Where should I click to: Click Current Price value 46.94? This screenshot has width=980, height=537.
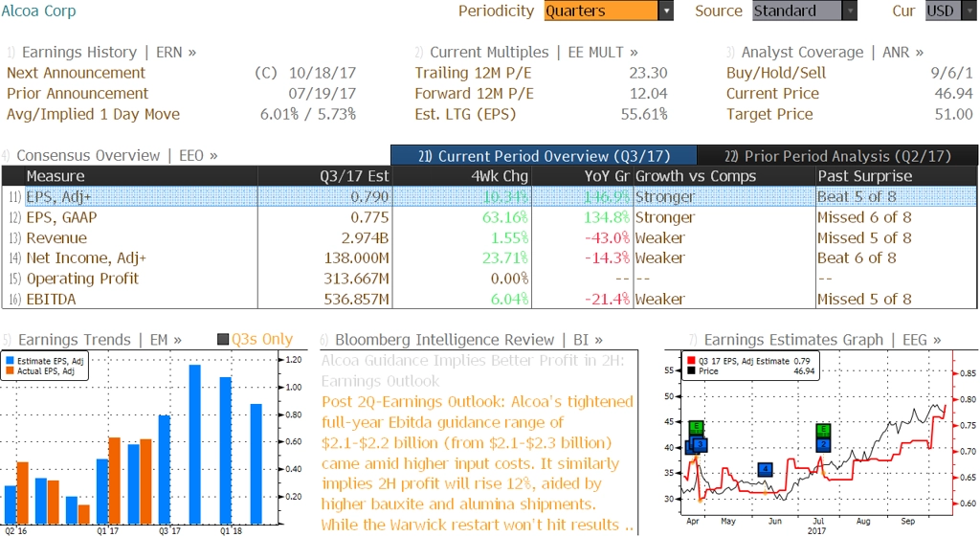954,94
